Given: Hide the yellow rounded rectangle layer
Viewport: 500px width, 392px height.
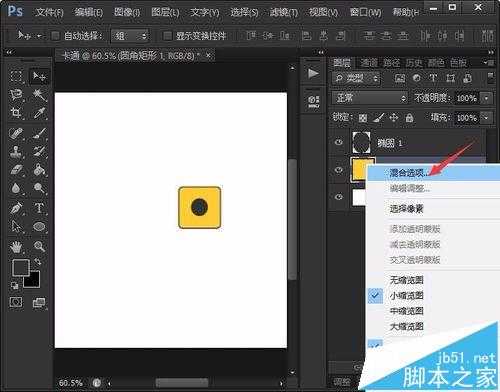Looking at the screenshot, I should 339,170.
